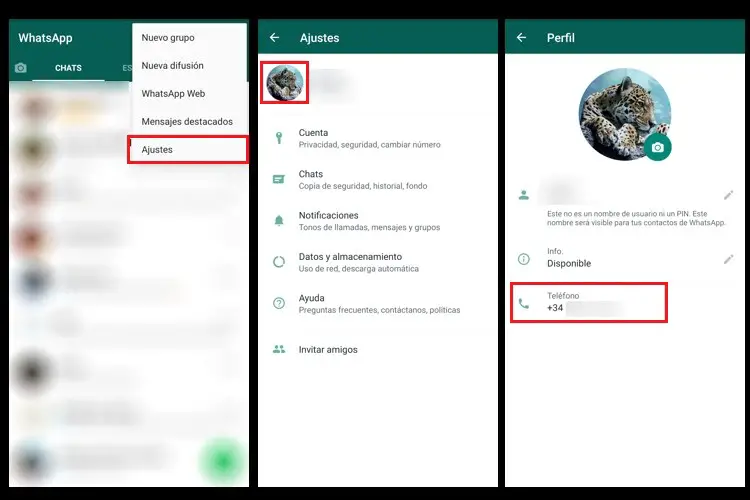This screenshot has height=500, width=750.
Task: Tap the camera tab icon beside CHATS
Action: pos(21,68)
